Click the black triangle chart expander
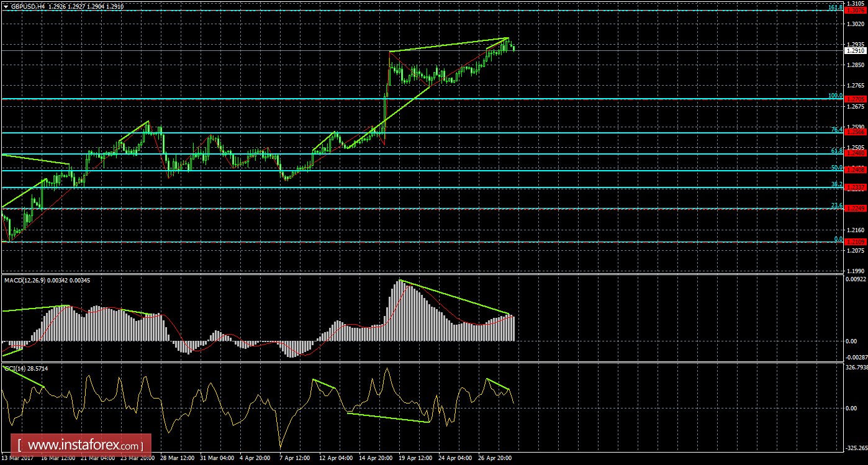868x465 pixels. click(x=6, y=6)
